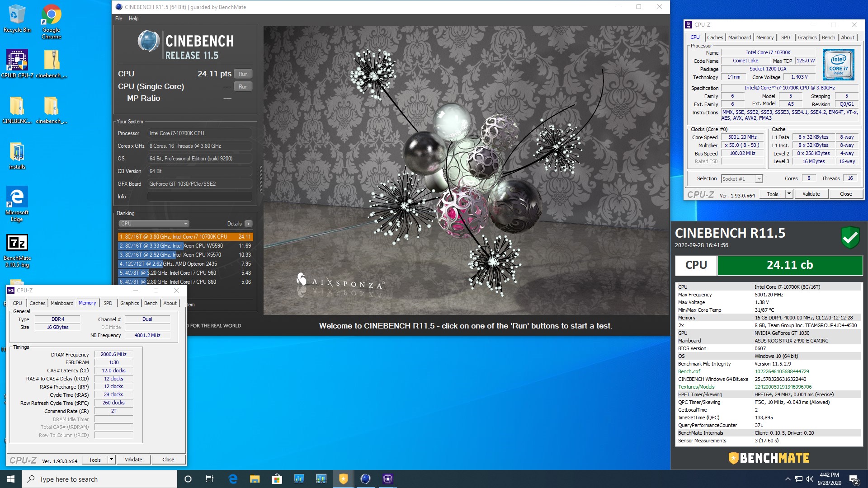Open the Recycle Bin desktop icon

[17, 19]
